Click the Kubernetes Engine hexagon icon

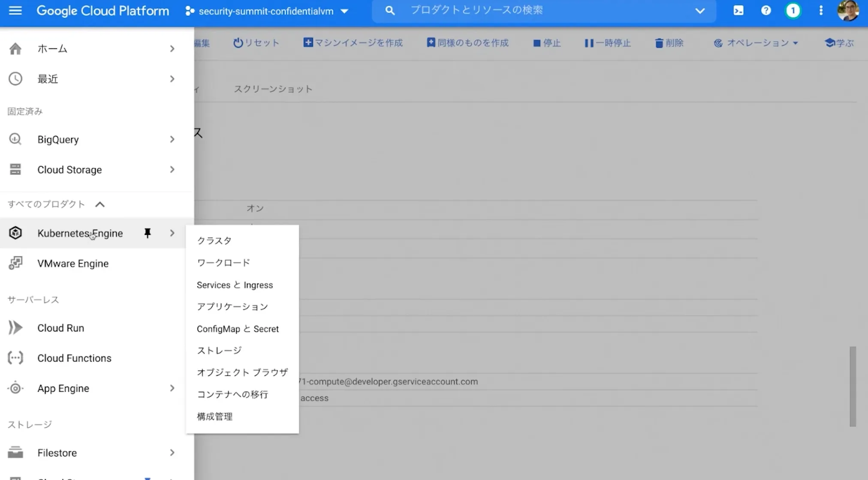[x=15, y=233]
